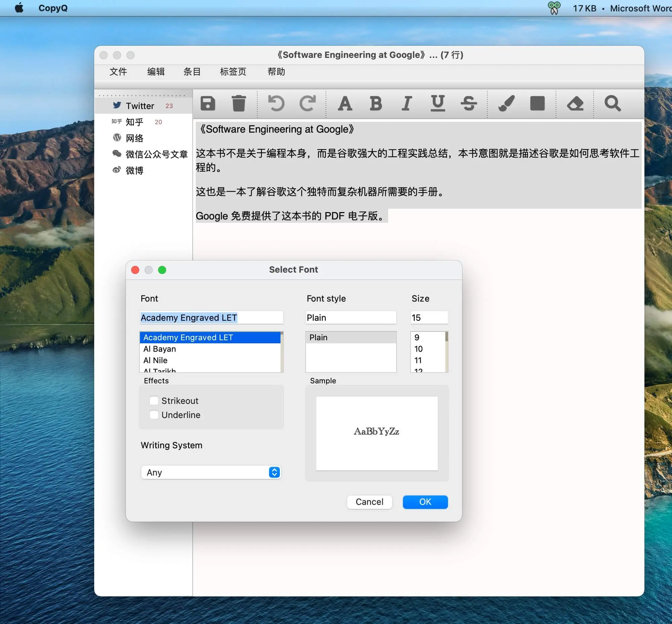Click the Font name input field

pos(212,317)
